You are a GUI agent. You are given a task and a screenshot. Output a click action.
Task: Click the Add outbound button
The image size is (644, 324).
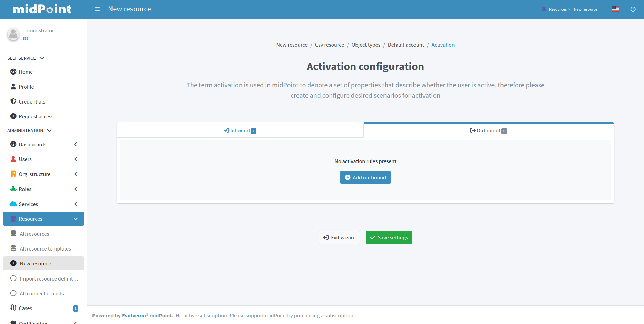(365, 177)
